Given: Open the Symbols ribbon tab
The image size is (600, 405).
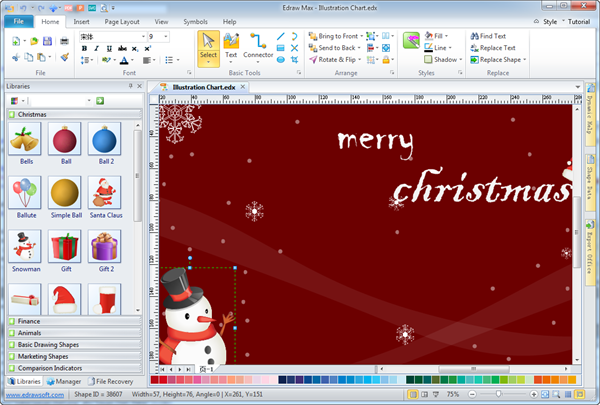Looking at the screenshot, I should click(x=195, y=22).
